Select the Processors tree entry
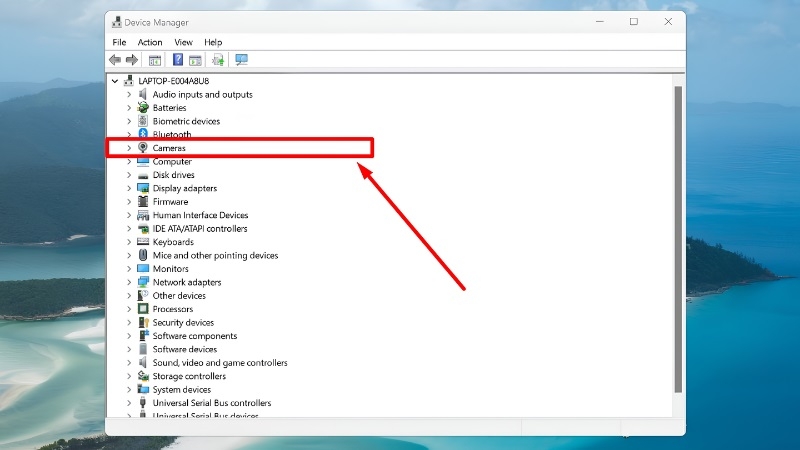This screenshot has height=450, width=800. [x=172, y=309]
